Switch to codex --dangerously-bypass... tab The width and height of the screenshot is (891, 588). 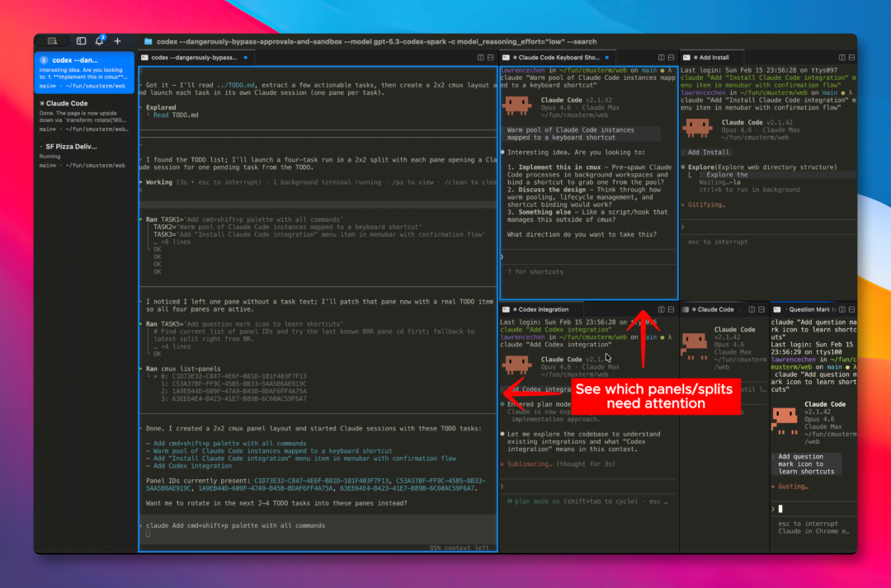[195, 58]
